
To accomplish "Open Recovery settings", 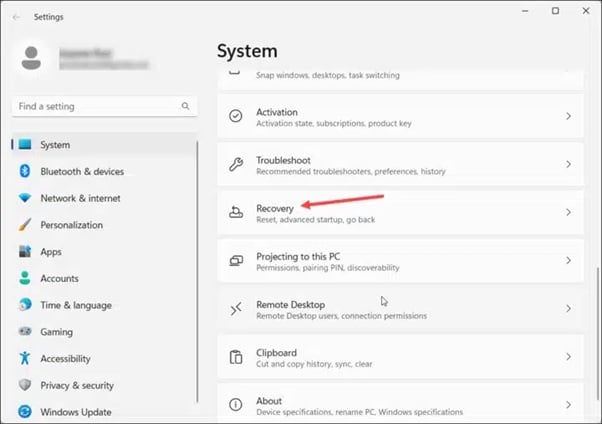I will (x=400, y=212).
